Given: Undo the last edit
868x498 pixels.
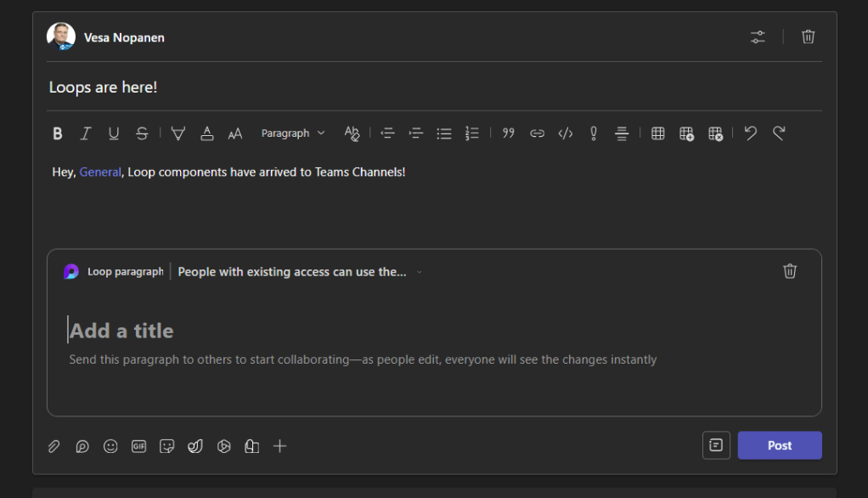Looking at the screenshot, I should [750, 133].
